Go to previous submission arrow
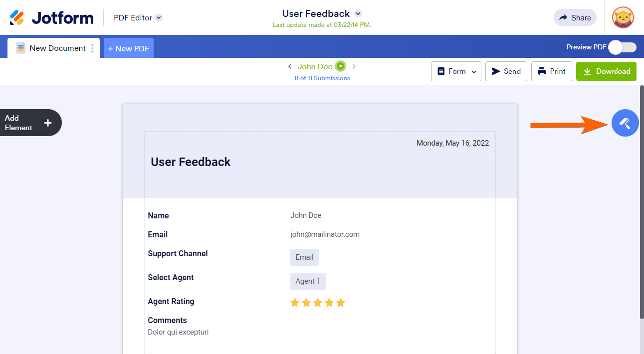 290,66
